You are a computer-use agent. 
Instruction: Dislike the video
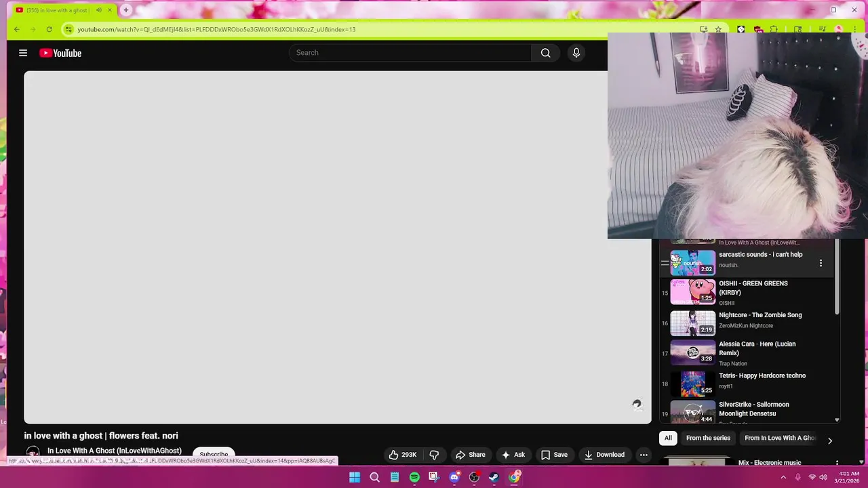(434, 455)
